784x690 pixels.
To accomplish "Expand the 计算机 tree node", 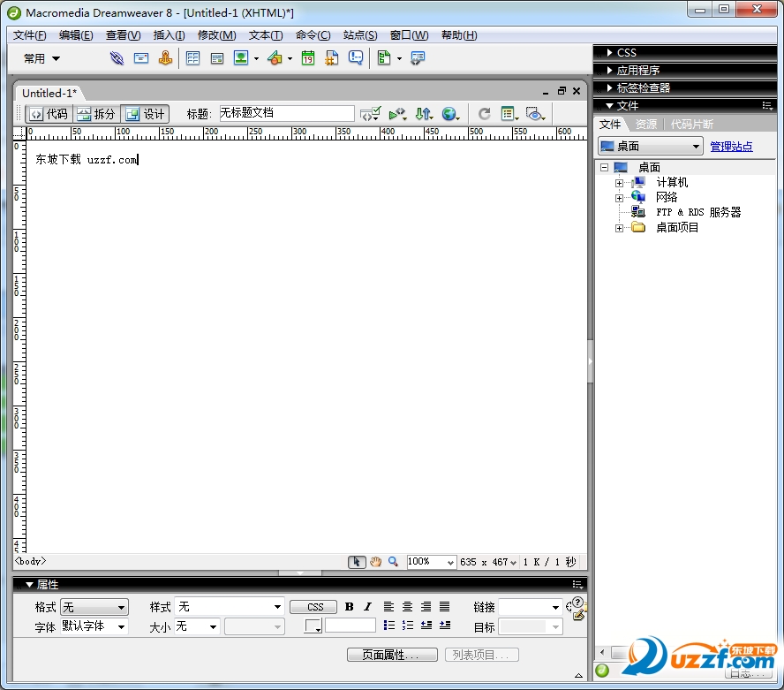I will (619, 183).
